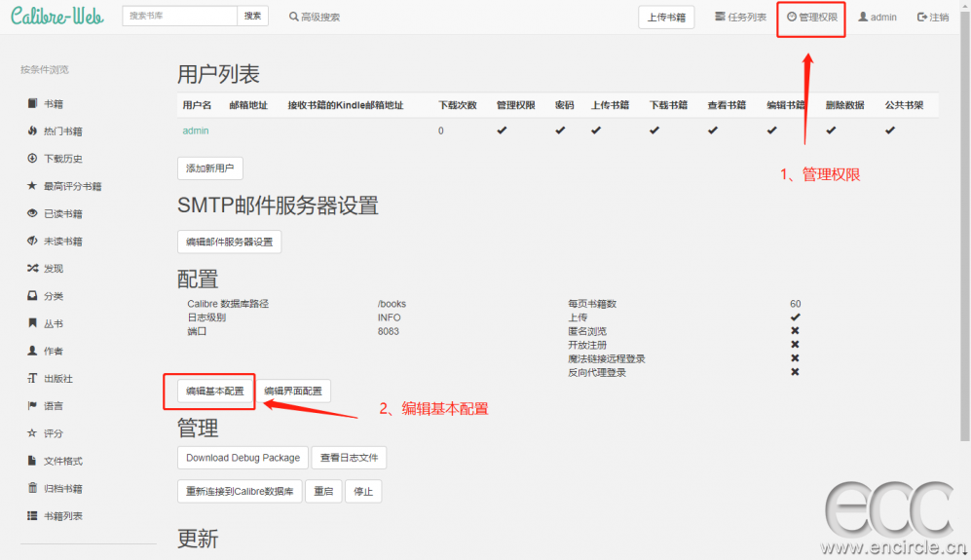Click 高级搜索 advanced search link

(315, 17)
